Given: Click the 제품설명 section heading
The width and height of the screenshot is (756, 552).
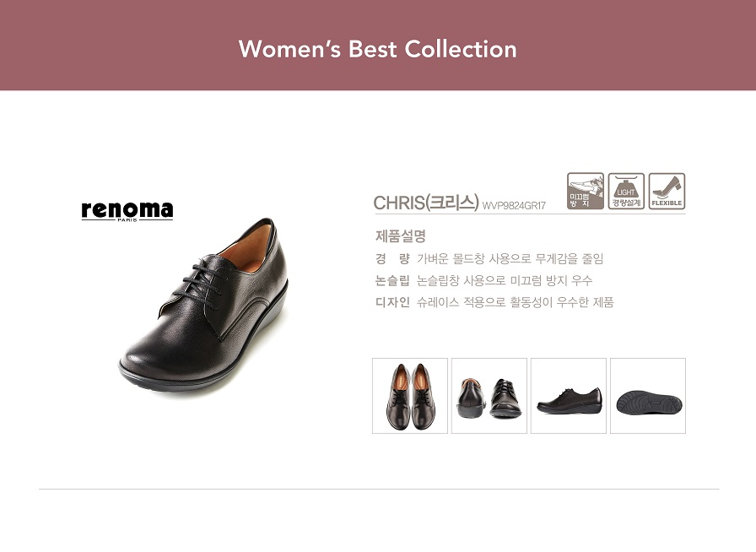Looking at the screenshot, I should (401, 236).
